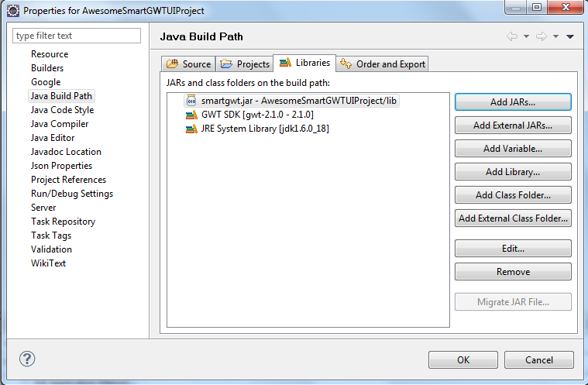Click the forward navigation arrow icon
Image resolution: width=588 pixels, height=385 pixels.
541,36
